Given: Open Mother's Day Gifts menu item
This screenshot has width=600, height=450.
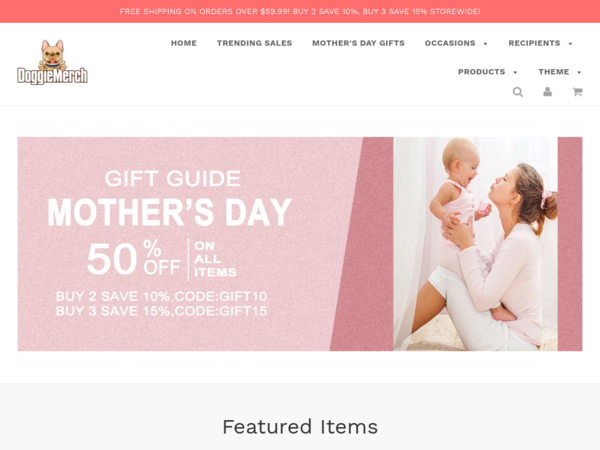Looking at the screenshot, I should tap(359, 43).
